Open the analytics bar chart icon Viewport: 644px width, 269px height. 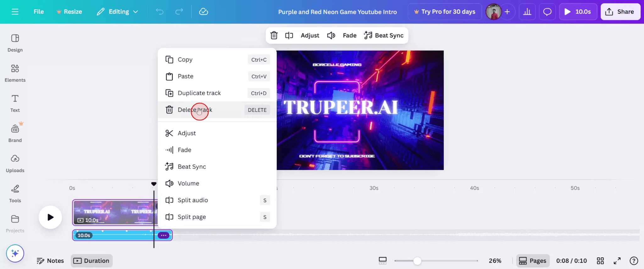click(527, 12)
